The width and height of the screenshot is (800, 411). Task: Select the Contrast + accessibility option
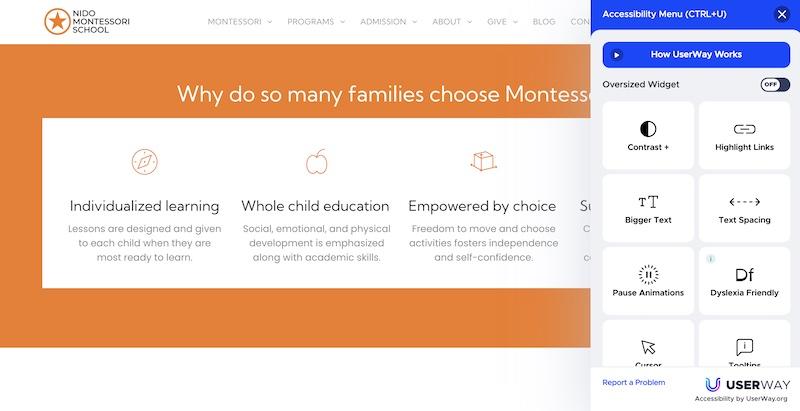pos(648,135)
